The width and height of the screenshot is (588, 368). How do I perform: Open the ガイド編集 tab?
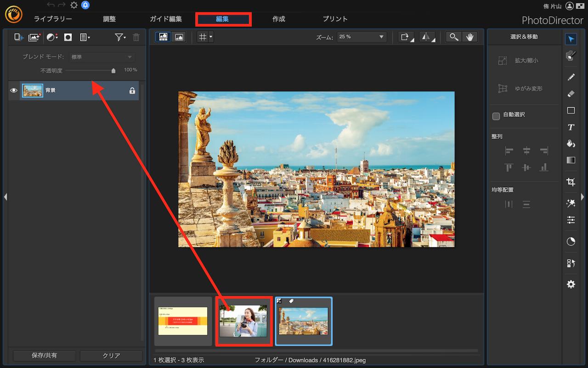pos(166,19)
